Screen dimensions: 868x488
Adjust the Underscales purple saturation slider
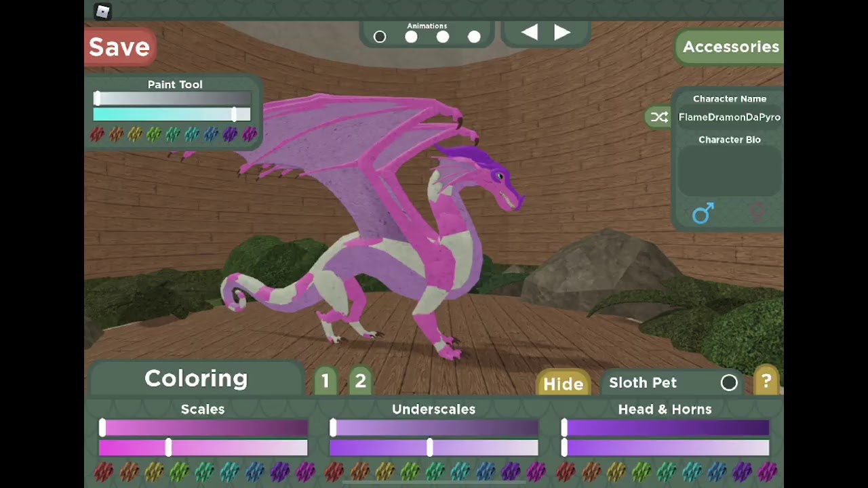pos(434,447)
